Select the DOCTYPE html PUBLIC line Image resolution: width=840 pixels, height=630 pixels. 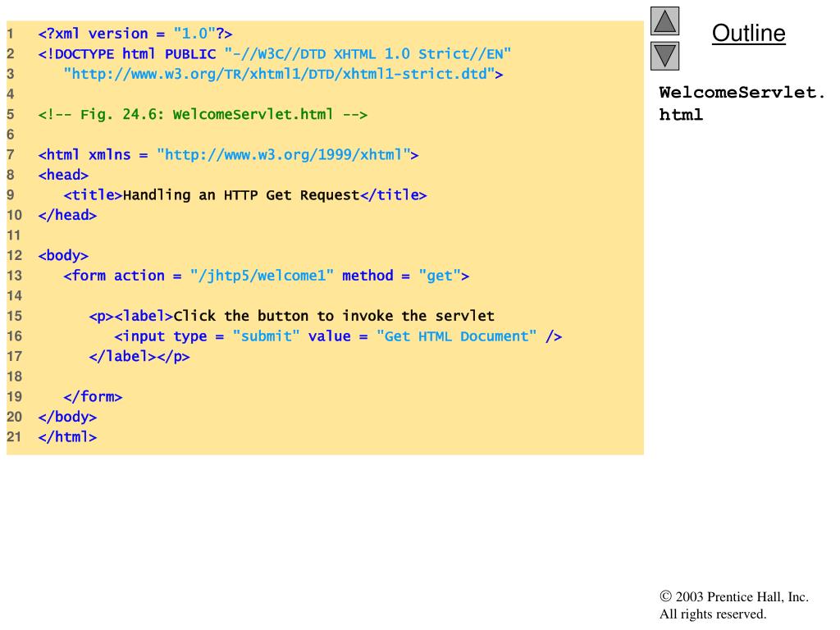point(274,54)
